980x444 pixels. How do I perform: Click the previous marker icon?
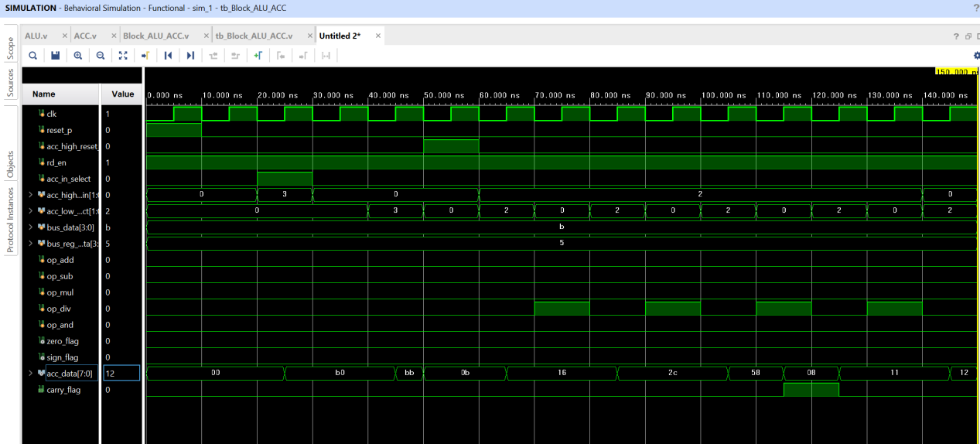tap(281, 55)
